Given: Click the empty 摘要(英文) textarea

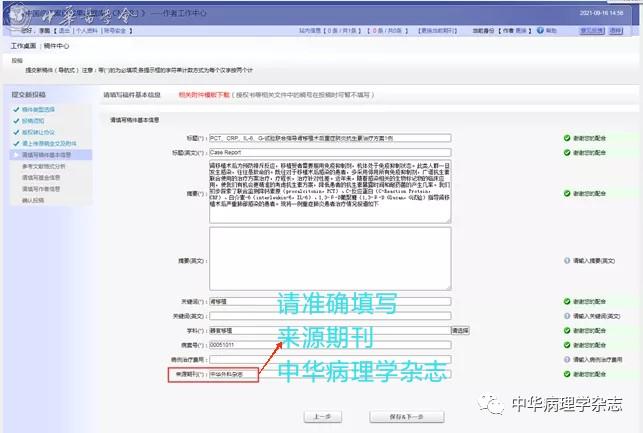Looking at the screenshot, I should point(330,259).
